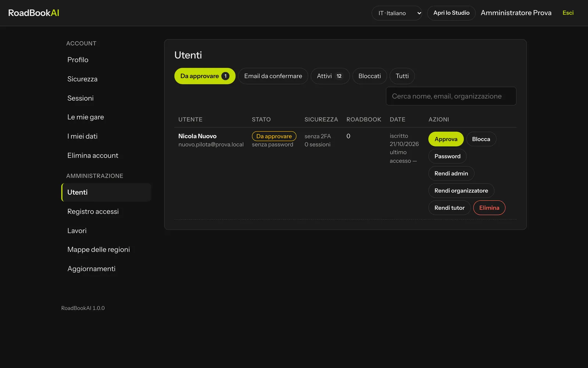The width and height of the screenshot is (588, 368).
Task: Select Elimina account in sidebar
Action: click(x=106, y=155)
